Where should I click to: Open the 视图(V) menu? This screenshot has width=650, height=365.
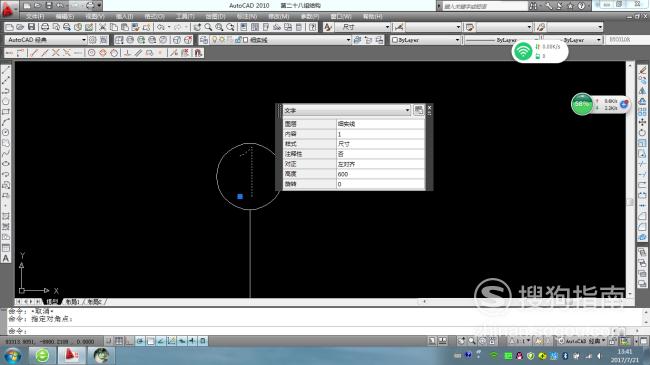[95, 16]
